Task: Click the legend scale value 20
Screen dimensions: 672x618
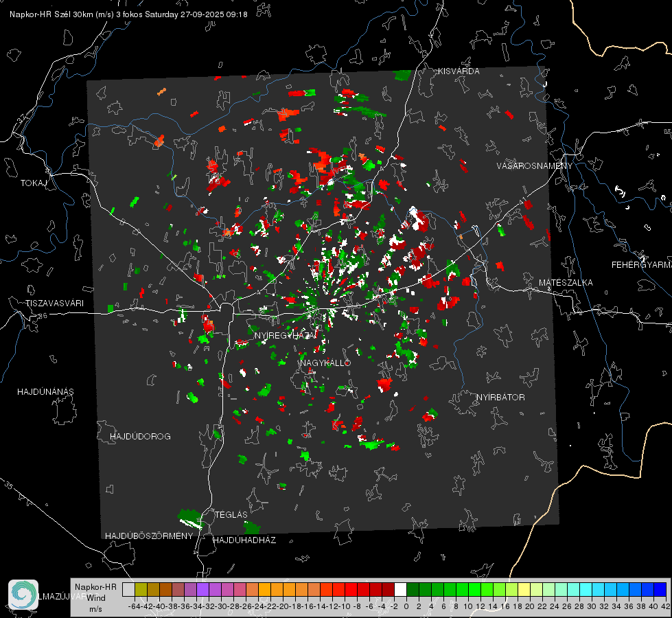Action: pos(530,606)
